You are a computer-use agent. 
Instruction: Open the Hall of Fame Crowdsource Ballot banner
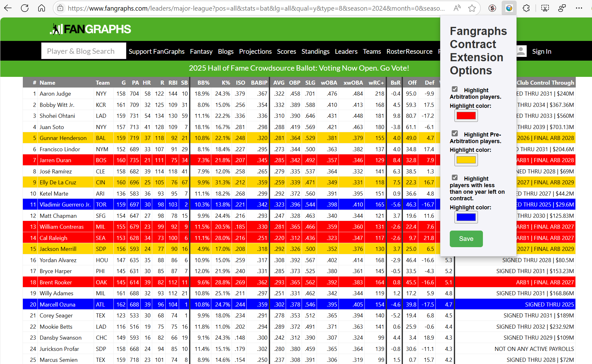(x=299, y=68)
